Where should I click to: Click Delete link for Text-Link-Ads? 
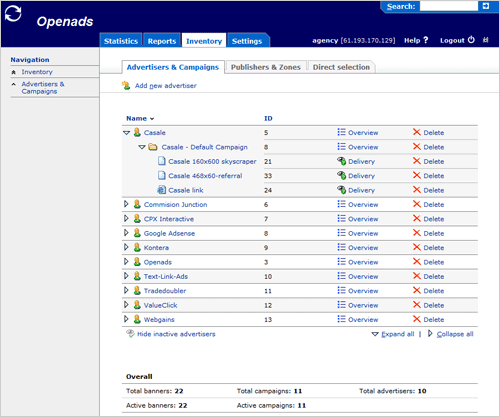(434, 276)
